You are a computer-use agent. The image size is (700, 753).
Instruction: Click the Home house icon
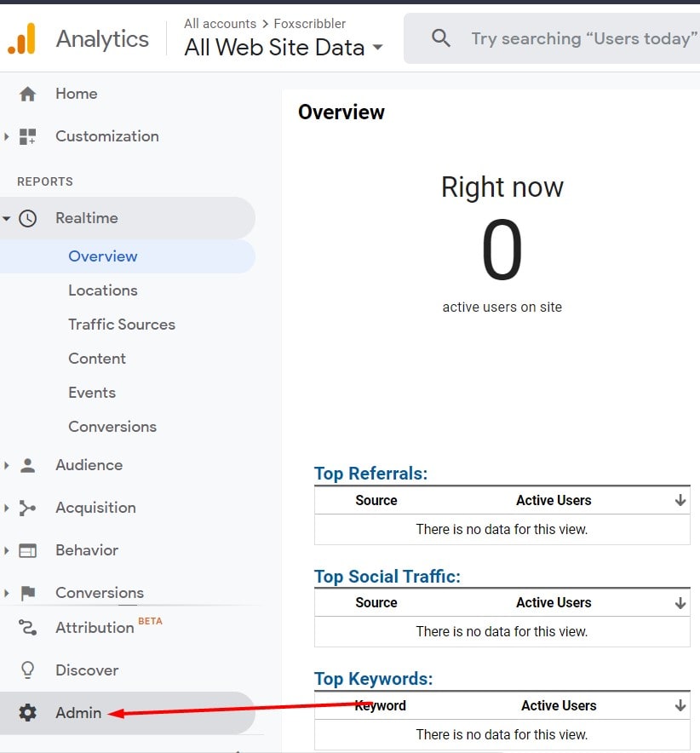27,94
